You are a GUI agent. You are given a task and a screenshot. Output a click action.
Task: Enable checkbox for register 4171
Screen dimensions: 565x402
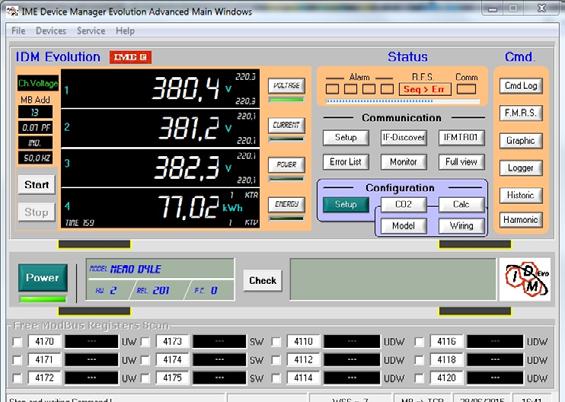[x=17, y=360]
